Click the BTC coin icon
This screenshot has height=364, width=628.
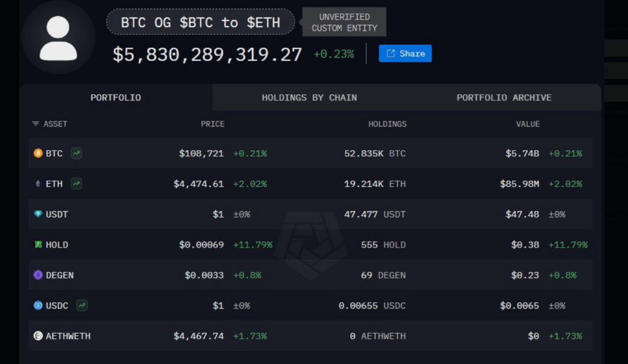38,153
